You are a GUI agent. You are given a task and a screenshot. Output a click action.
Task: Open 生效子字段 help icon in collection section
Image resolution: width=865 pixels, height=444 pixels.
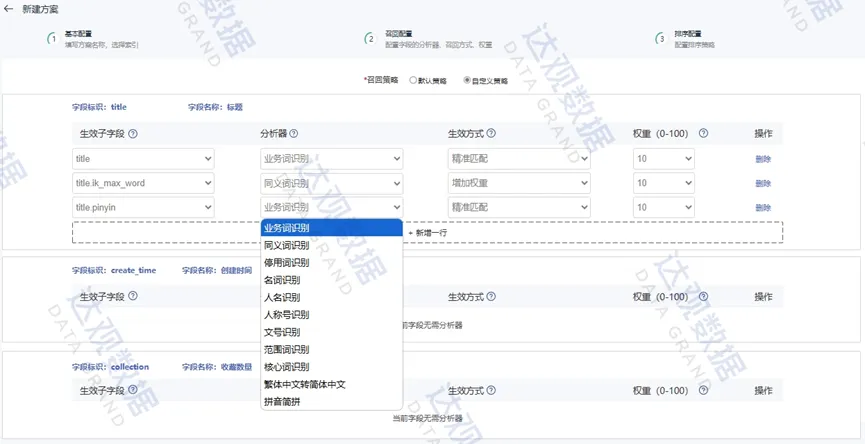(132, 390)
